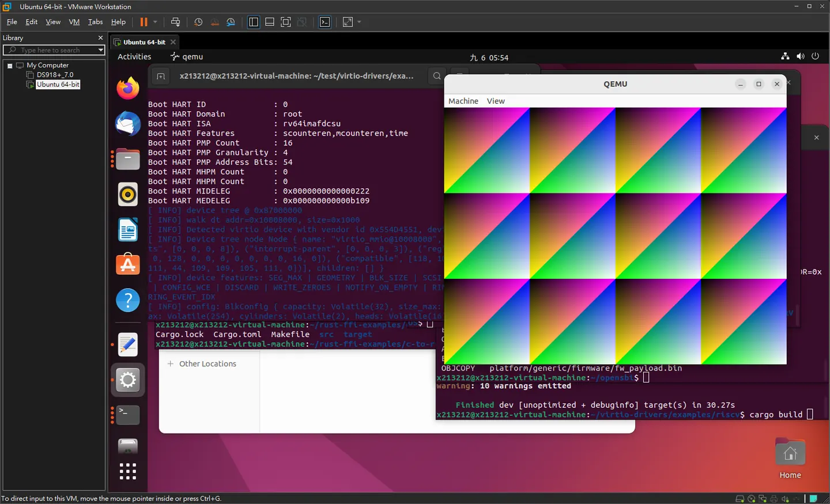Enter full screen mode icon
The width and height of the screenshot is (830, 504).
pyautogui.click(x=285, y=22)
